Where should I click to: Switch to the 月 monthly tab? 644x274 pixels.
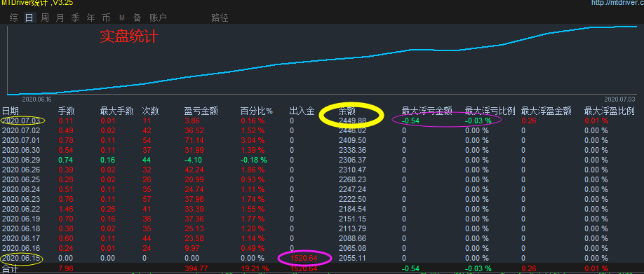(x=60, y=18)
